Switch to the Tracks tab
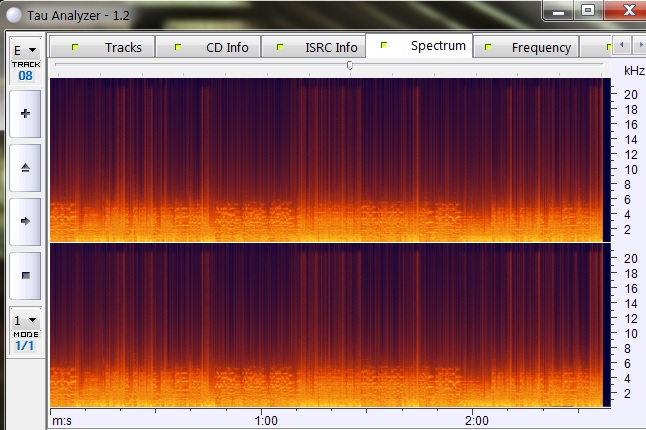The height and width of the screenshot is (430, 646). click(x=111, y=47)
